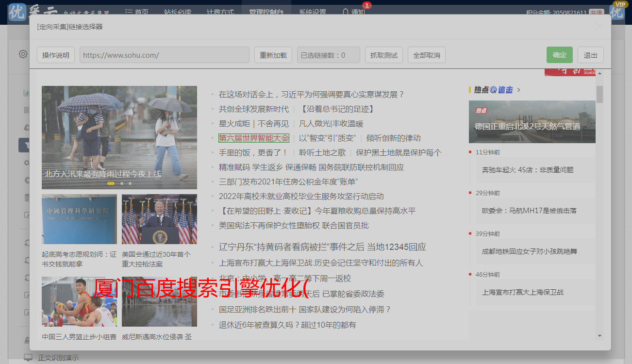This screenshot has width=632, height=364.
Task: Click the 重新加载 reload button
Action: pos(273,55)
